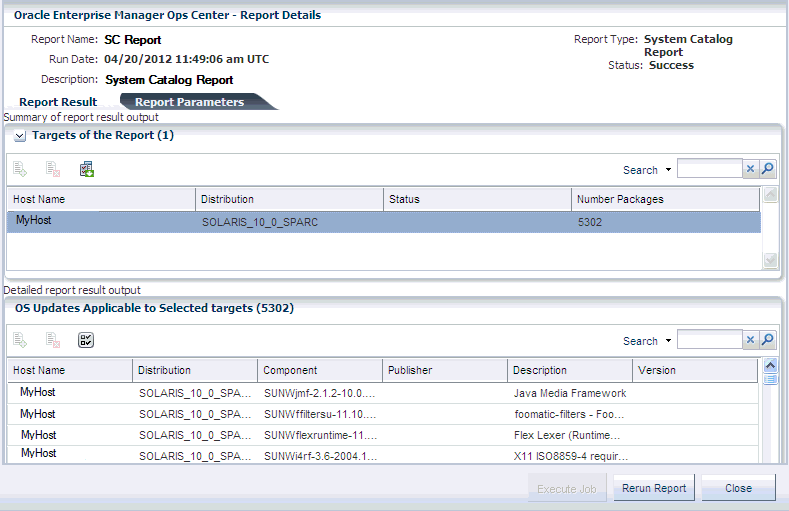789x511 pixels.
Task: Sort OS Updates table by Component column
Action: click(x=320, y=370)
